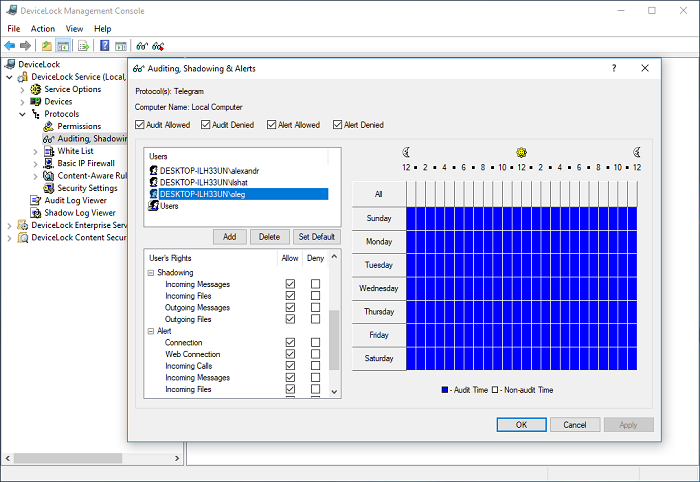Collapse the Shadowing rights group

pyautogui.click(x=151, y=273)
